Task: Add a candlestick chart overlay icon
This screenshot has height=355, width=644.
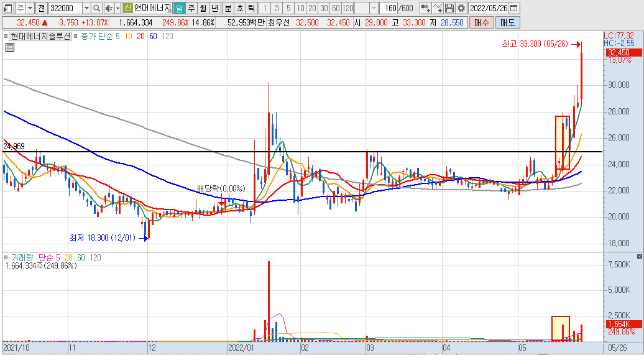Action: click(x=425, y=8)
